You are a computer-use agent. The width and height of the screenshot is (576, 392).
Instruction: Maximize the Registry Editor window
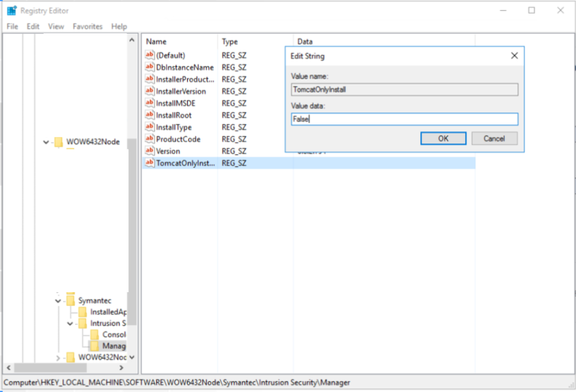(x=532, y=10)
